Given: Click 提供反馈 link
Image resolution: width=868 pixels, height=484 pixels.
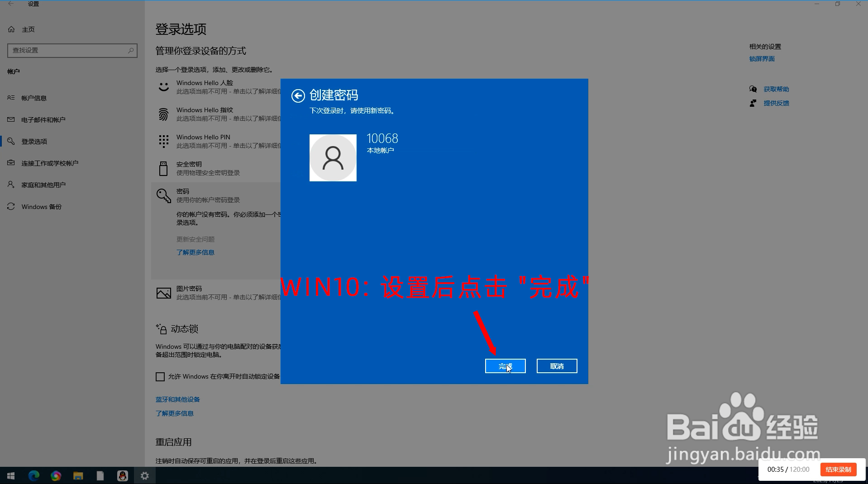Looking at the screenshot, I should pos(777,103).
